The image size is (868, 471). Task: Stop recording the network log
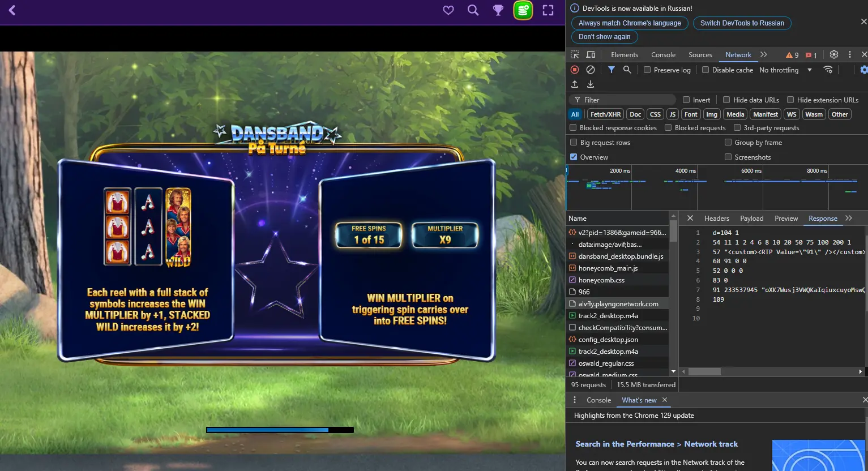[575, 70]
